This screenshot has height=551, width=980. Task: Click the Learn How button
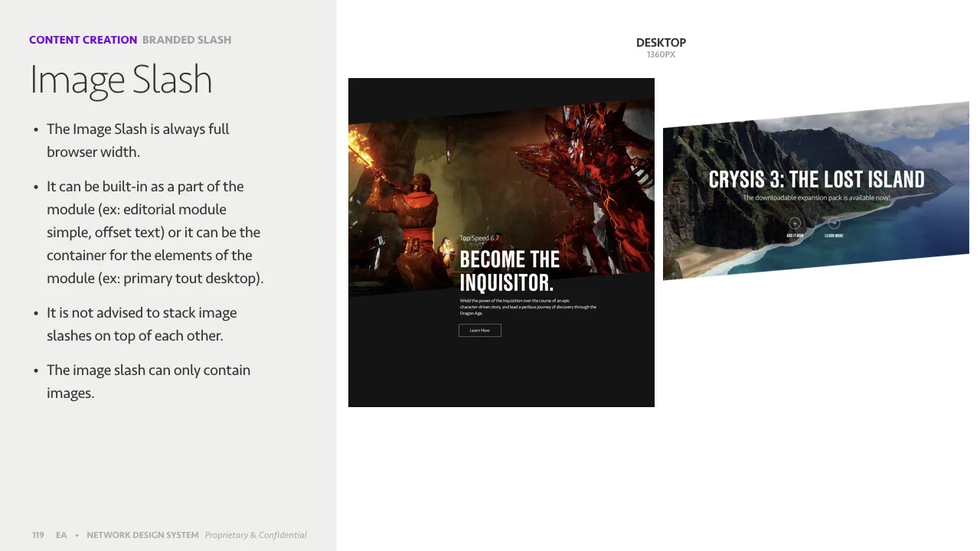click(479, 330)
